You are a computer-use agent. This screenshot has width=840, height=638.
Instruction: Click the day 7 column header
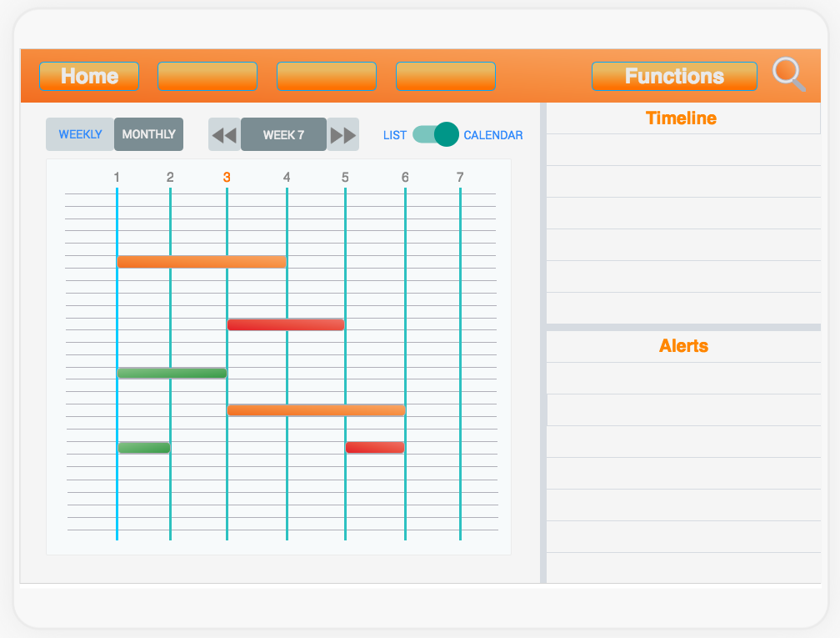coord(460,177)
